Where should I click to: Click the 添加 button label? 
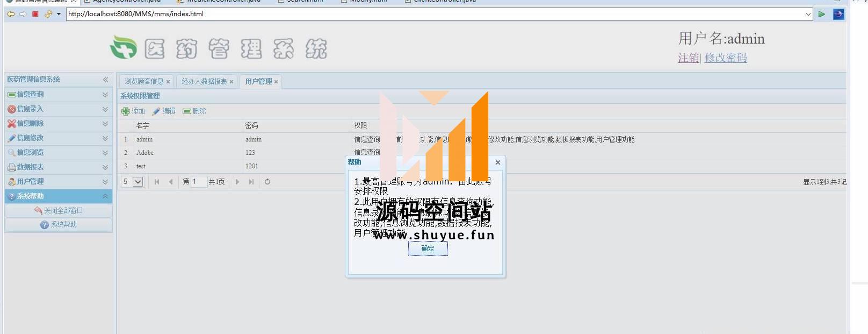139,111
